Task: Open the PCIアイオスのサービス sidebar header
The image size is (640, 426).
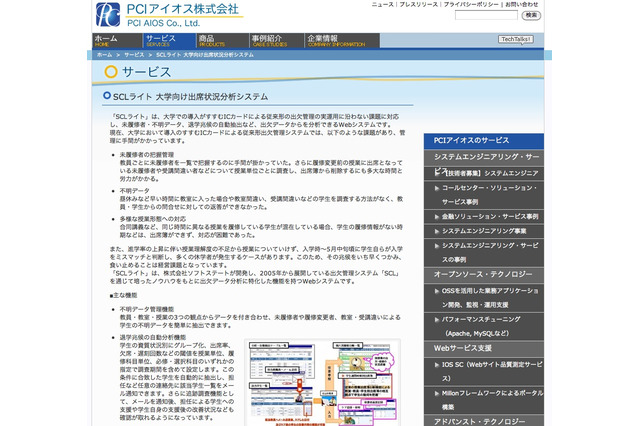Action: click(x=484, y=141)
